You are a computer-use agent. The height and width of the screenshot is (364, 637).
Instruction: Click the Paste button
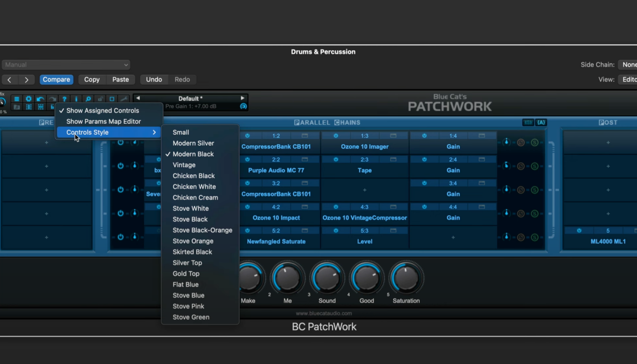click(121, 79)
